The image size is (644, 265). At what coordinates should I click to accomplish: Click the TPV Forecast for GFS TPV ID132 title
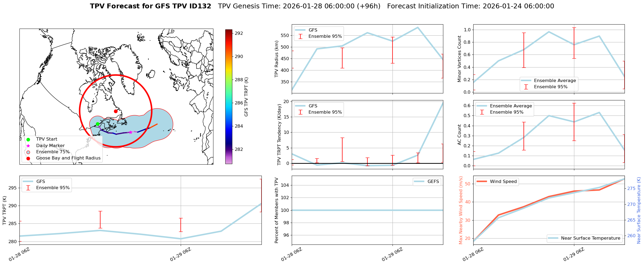pos(150,6)
